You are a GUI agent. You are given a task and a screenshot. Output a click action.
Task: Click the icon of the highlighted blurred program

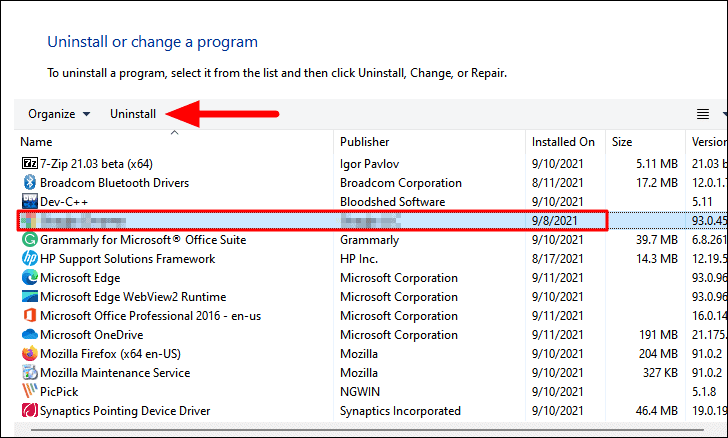pos(29,221)
